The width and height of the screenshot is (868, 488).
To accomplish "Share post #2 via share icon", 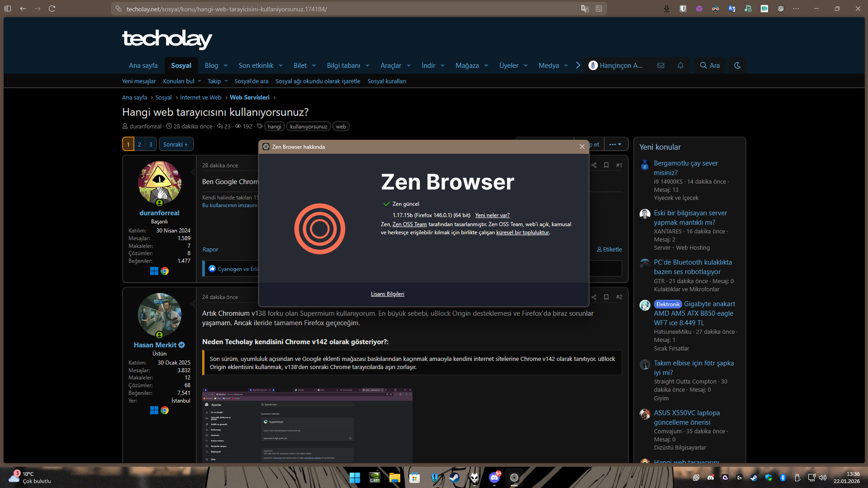I will tap(594, 297).
